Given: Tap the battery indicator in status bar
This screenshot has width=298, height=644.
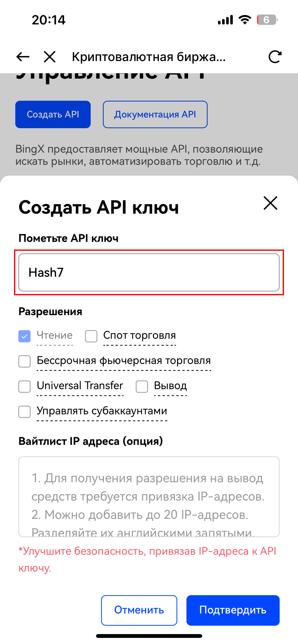Looking at the screenshot, I should point(267,20).
